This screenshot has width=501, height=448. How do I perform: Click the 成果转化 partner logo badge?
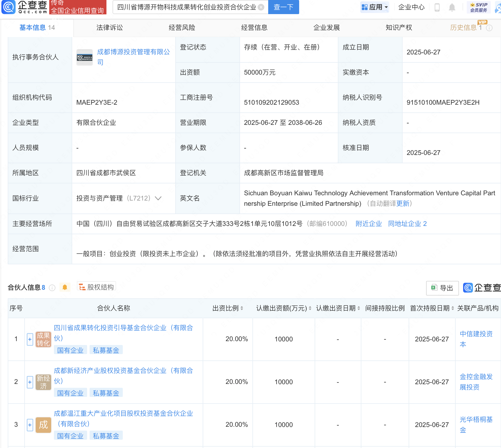click(x=43, y=339)
